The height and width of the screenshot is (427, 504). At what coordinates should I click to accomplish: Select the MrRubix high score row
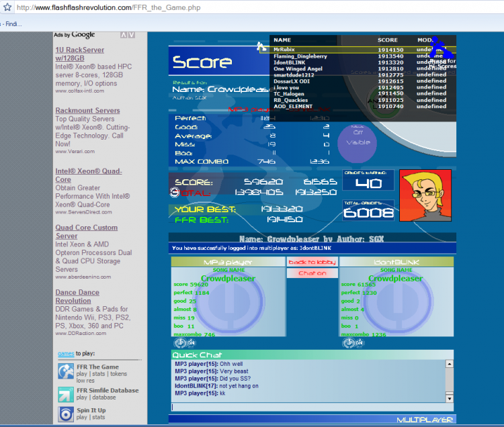coord(358,50)
